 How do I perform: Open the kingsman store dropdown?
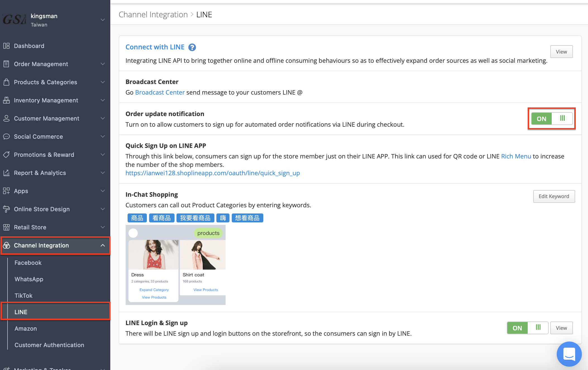pyautogui.click(x=103, y=20)
